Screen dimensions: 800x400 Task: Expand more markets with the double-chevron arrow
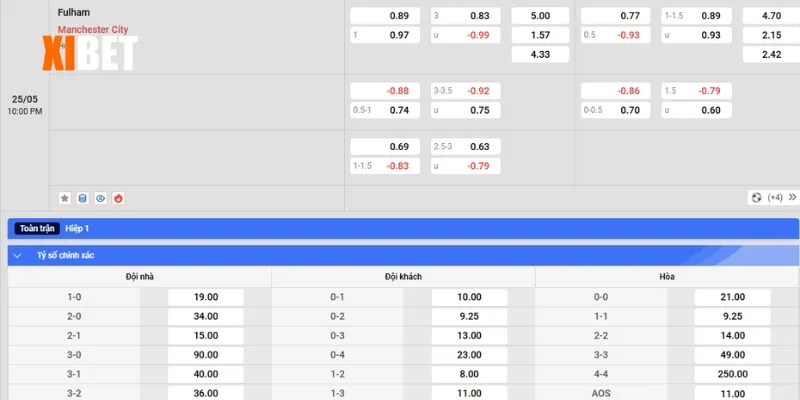791,198
